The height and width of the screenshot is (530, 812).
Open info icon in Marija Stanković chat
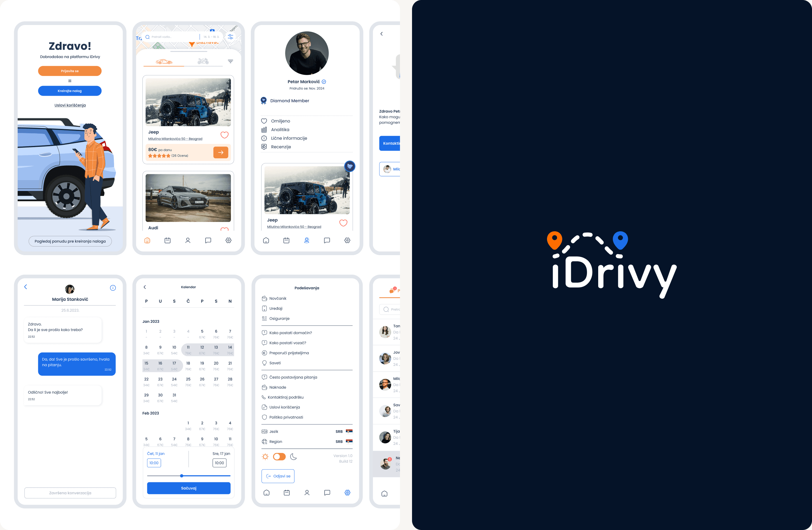113,288
